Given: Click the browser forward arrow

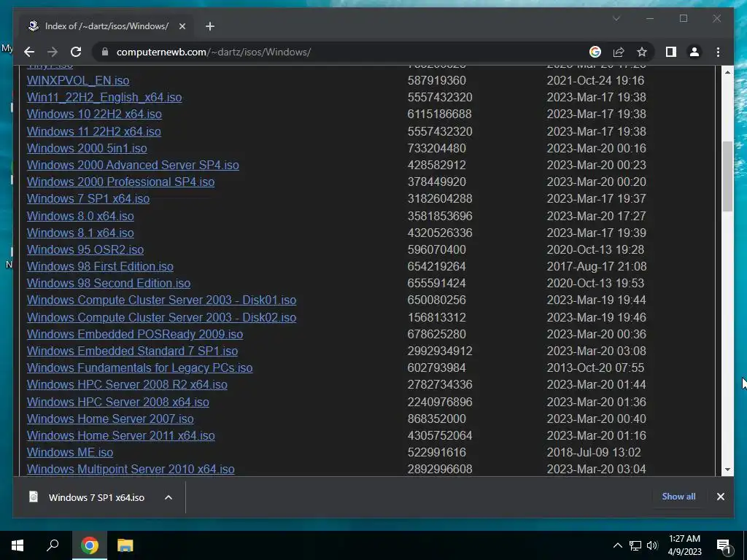Looking at the screenshot, I should point(53,52).
